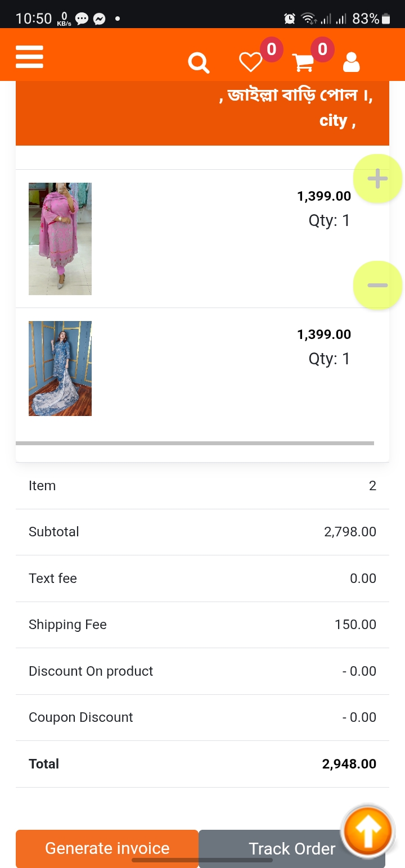The image size is (405, 868).
Task: Tap the search magnifier icon
Action: 199,63
